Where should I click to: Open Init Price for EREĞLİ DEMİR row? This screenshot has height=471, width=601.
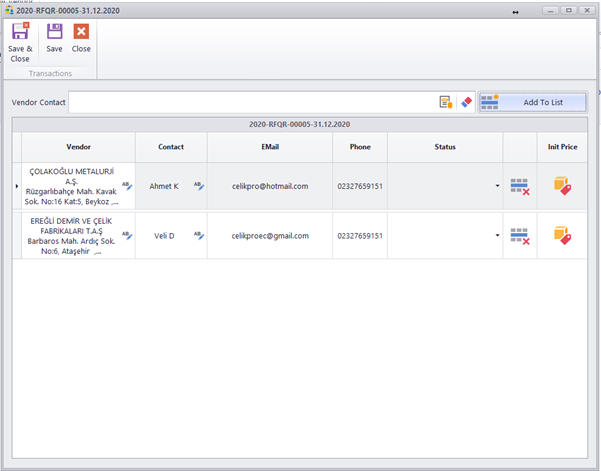point(561,235)
